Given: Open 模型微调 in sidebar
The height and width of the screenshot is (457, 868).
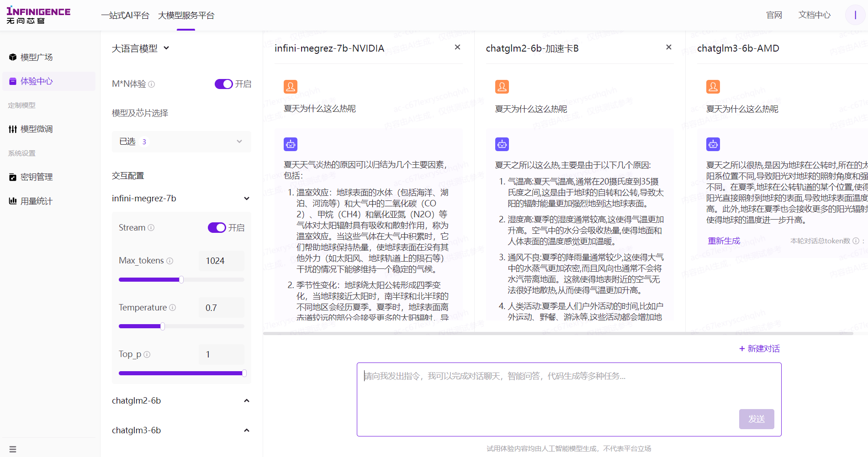Looking at the screenshot, I should [x=49, y=129].
